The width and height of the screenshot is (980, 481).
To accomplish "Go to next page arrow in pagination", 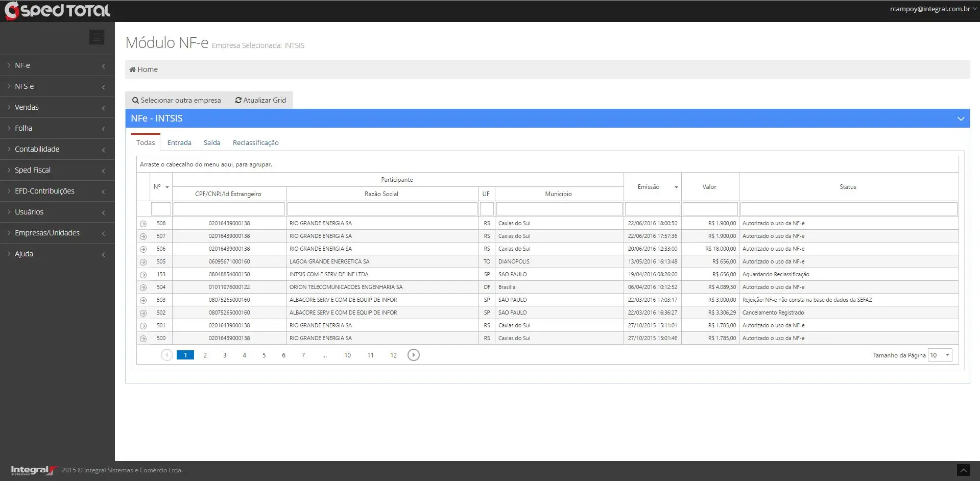I will (413, 355).
